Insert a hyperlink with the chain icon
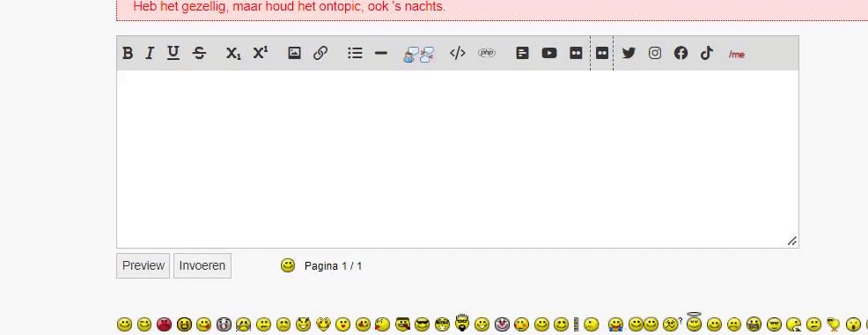The image size is (868, 335). point(320,53)
